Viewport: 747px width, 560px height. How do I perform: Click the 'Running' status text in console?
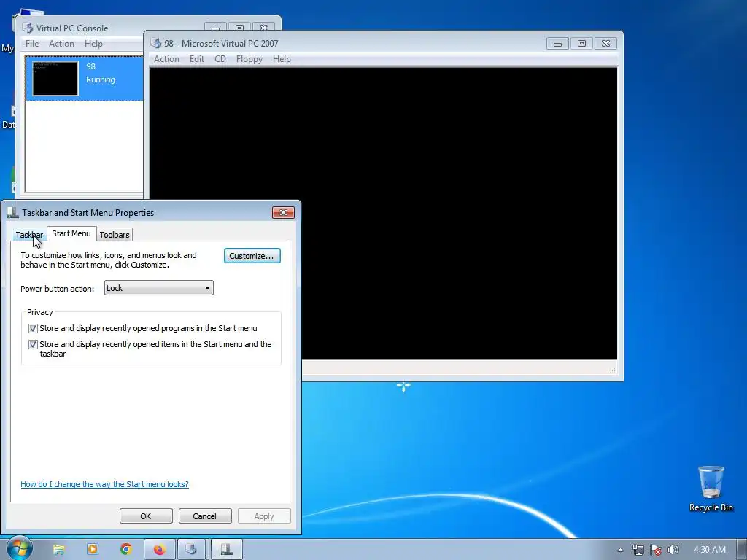100,79
